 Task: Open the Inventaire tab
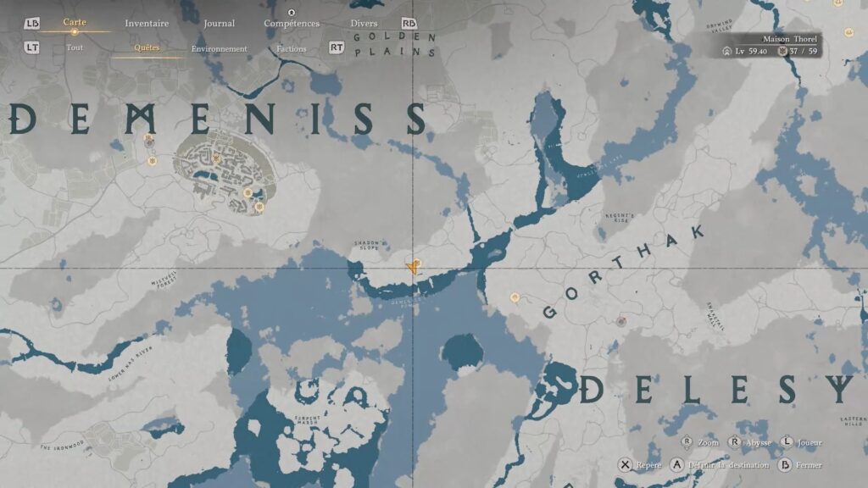pyautogui.click(x=147, y=24)
